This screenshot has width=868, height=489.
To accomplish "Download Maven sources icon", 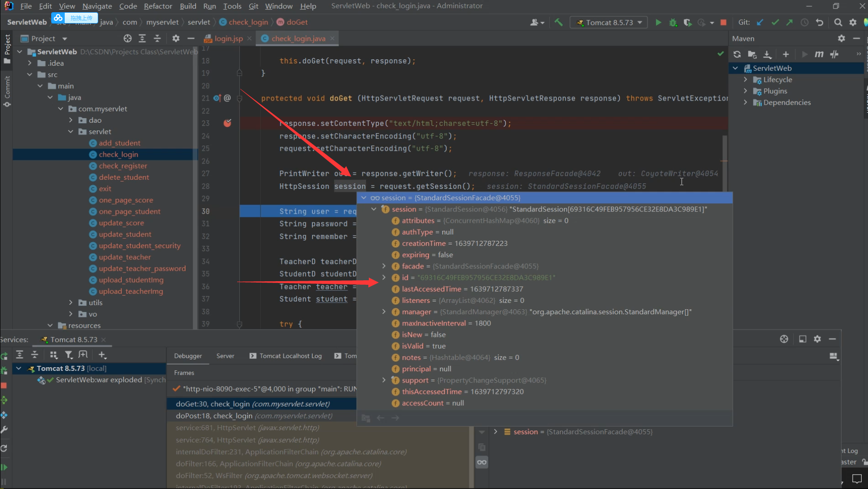I will click(x=767, y=54).
